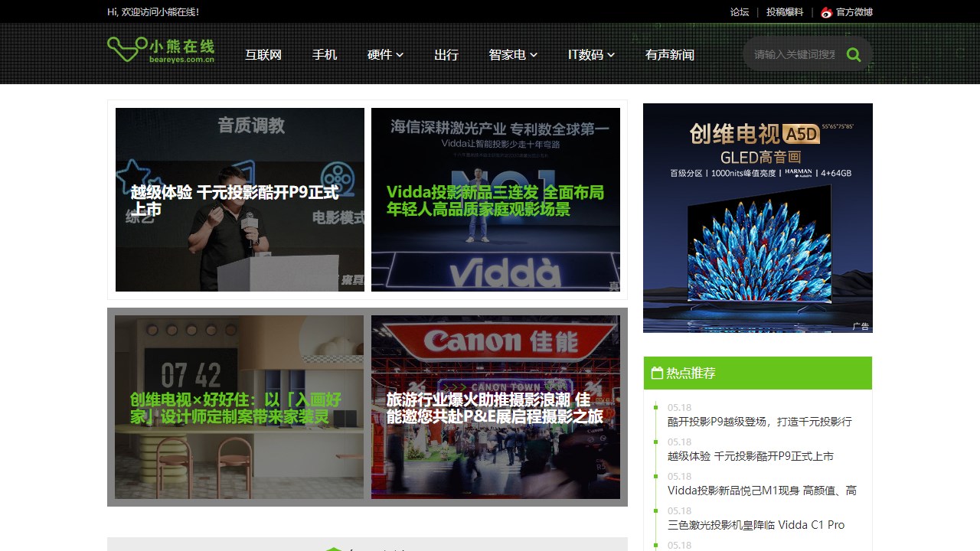Open 三色激光投影机皇降临 Vidda C1 Pro link
The height and width of the screenshot is (551, 980).
click(756, 525)
